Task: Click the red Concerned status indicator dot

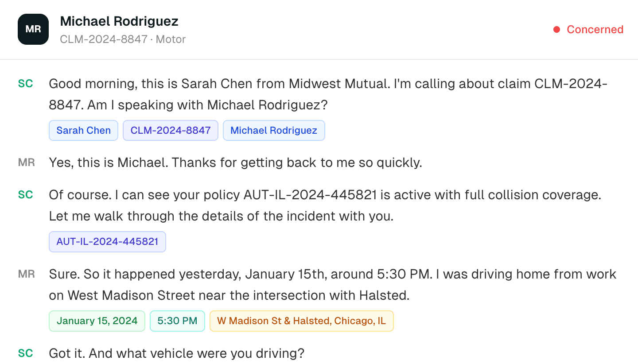Action: (x=556, y=29)
